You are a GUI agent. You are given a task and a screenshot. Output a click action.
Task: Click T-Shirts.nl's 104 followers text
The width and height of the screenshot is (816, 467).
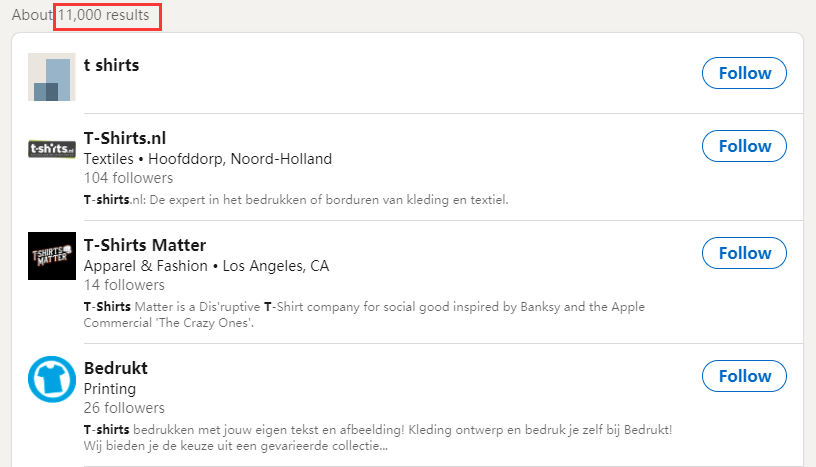click(x=128, y=178)
